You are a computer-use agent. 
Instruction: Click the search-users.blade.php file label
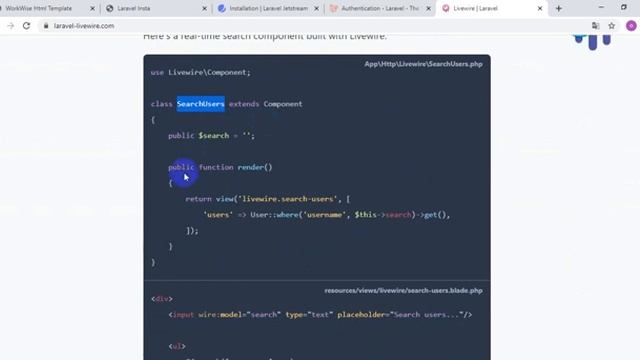click(403, 291)
